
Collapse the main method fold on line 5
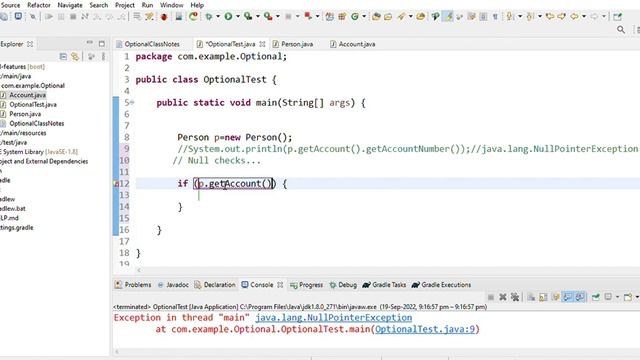coord(132,102)
